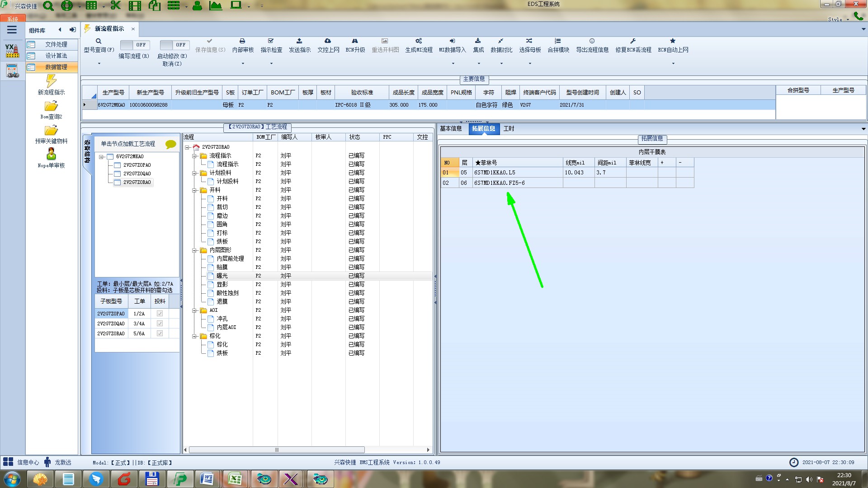
Task: Open 新流程指示 lightning icon in sidebar
Action: pyautogui.click(x=51, y=81)
